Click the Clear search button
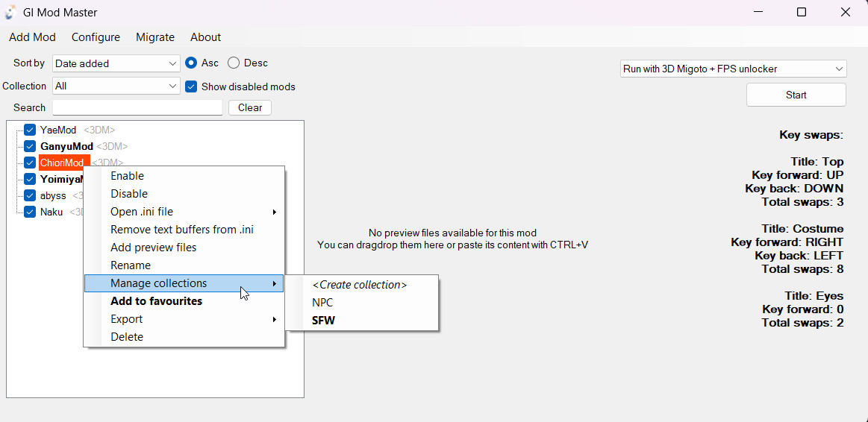The height and width of the screenshot is (422, 868). (249, 107)
